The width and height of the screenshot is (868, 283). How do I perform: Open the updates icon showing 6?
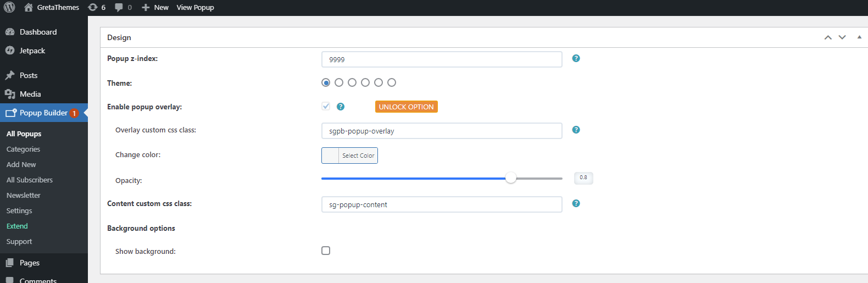93,7
